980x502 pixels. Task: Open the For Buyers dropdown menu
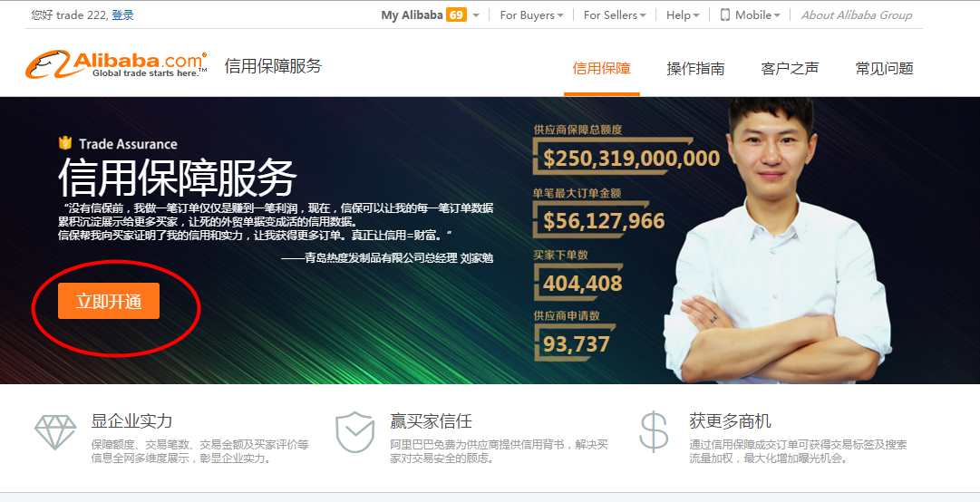coord(531,15)
